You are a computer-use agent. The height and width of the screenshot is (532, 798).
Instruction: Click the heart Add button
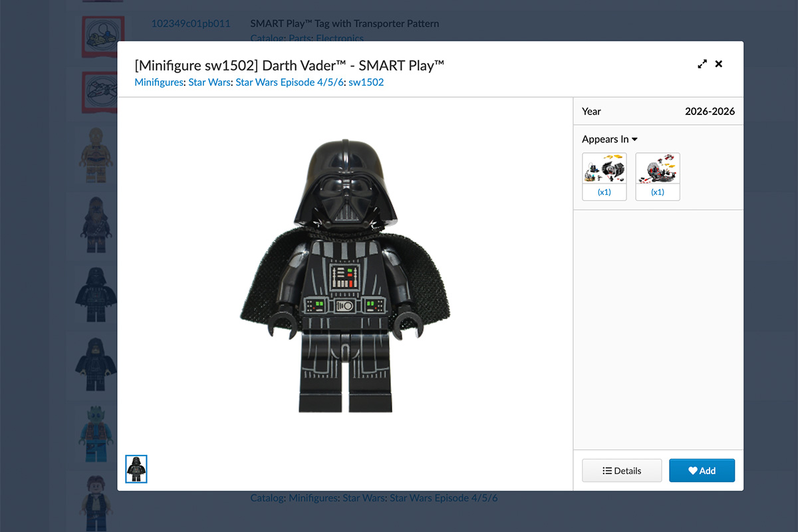pos(702,470)
